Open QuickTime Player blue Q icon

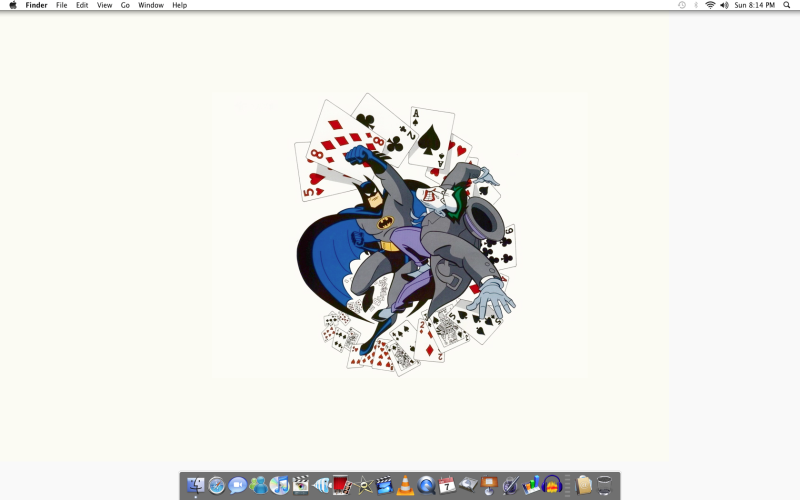(x=426, y=485)
